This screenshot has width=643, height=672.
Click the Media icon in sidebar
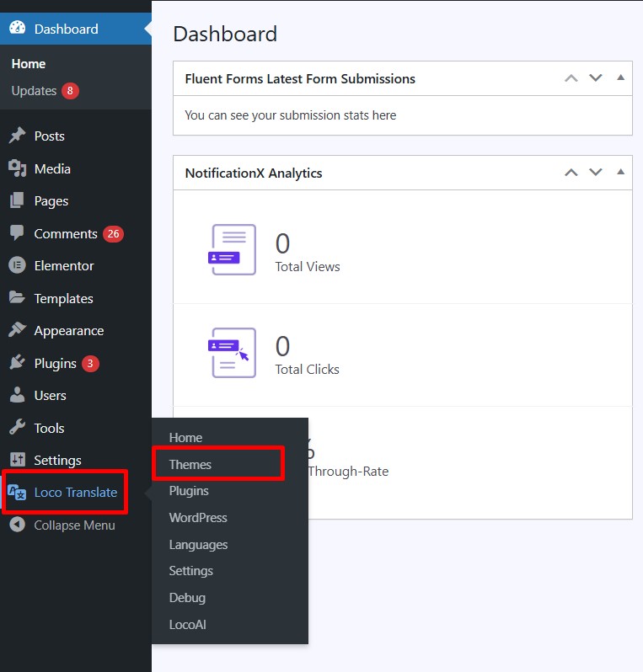pyautogui.click(x=17, y=168)
